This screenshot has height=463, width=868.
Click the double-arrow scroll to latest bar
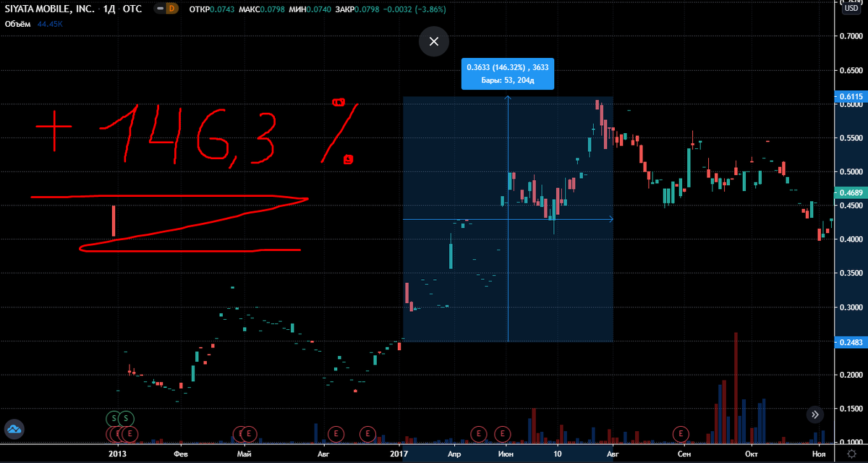[x=815, y=415]
